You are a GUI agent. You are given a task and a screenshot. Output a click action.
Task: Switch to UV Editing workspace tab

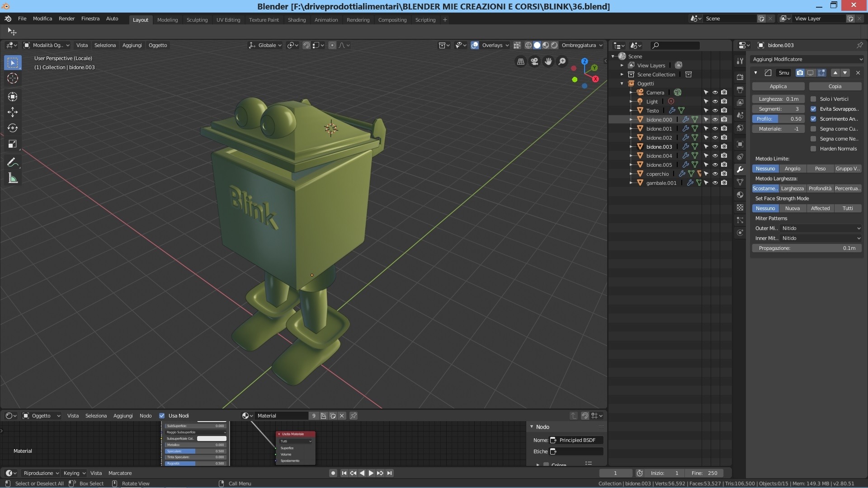(228, 20)
